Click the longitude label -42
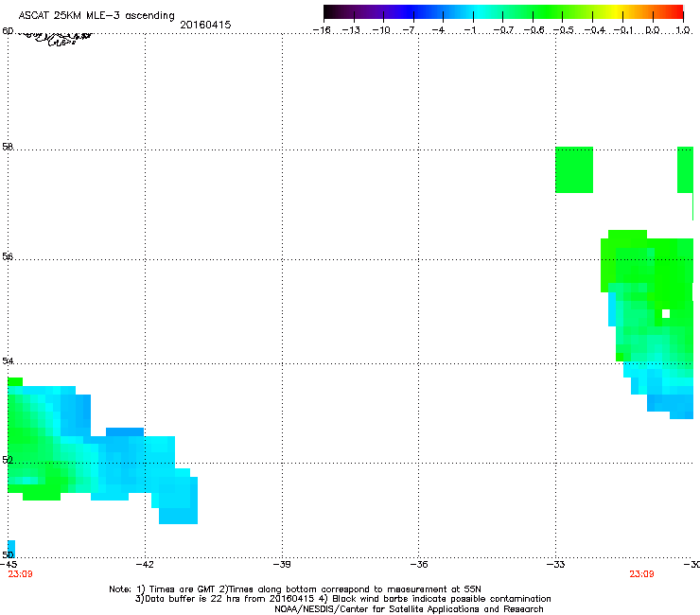Screen dimensions: 700x615 (145, 565)
